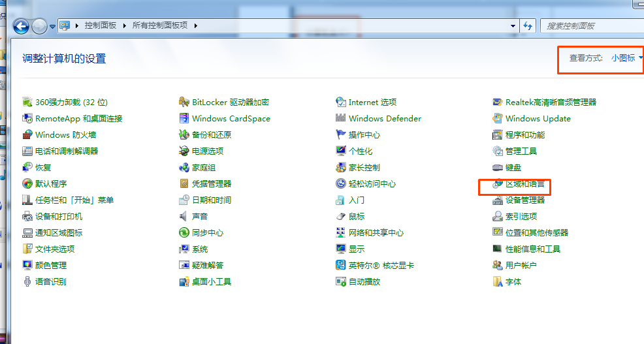The image size is (644, 344).
Task: Open the address bar history dropdown arrow
Action: (513, 25)
